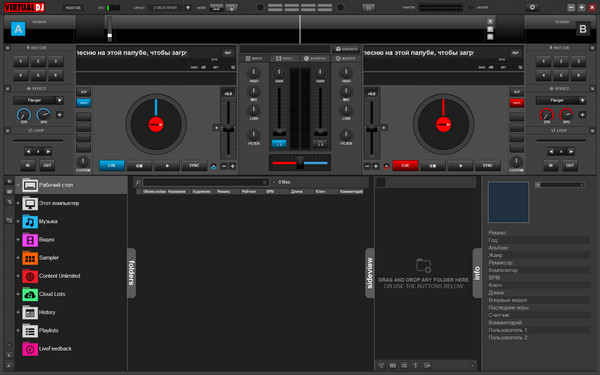Expand the Музыка tree node

click(18, 222)
